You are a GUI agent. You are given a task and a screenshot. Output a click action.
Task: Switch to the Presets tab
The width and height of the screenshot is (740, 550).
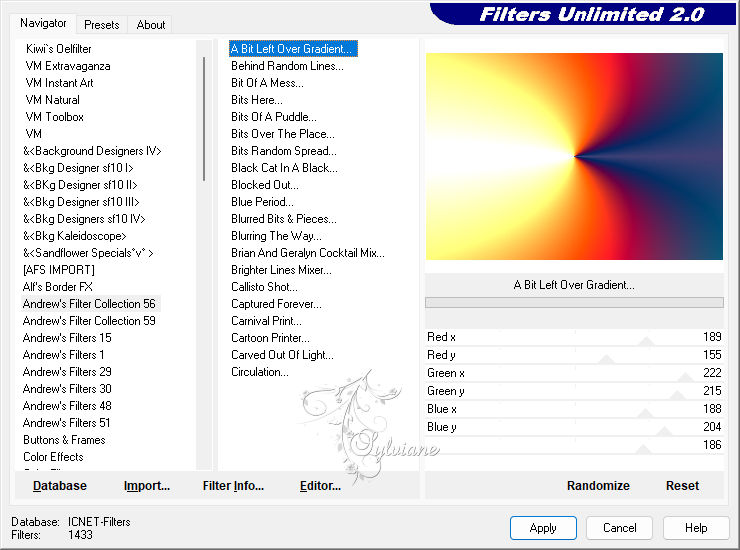[x=101, y=25]
